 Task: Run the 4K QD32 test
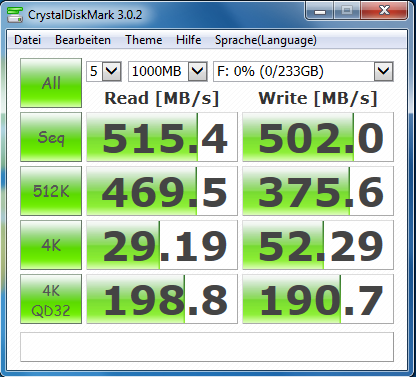tap(51, 299)
